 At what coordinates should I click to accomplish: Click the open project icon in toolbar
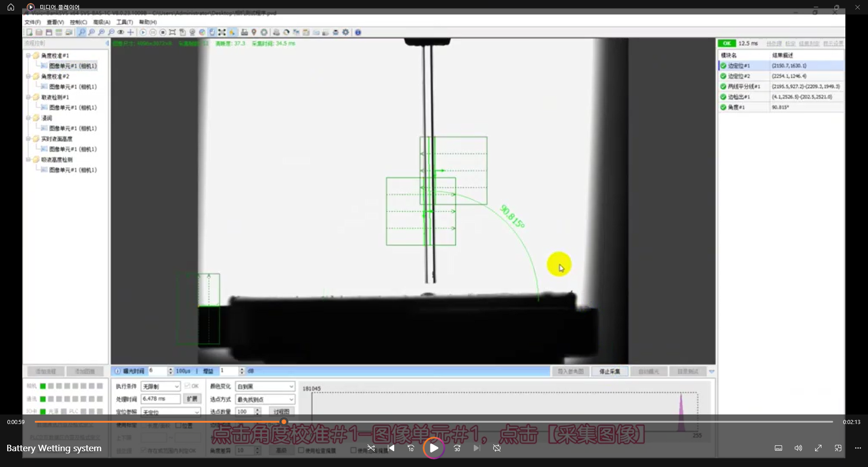click(x=39, y=32)
